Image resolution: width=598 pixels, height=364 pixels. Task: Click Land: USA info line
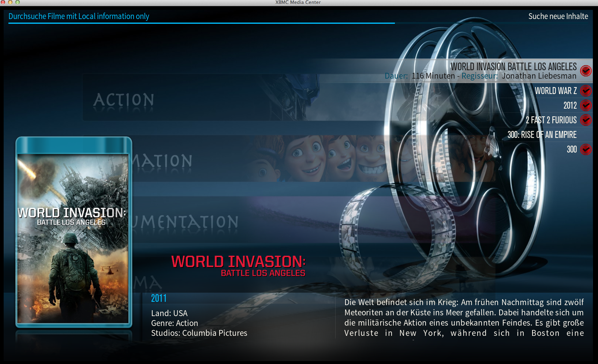click(x=169, y=313)
